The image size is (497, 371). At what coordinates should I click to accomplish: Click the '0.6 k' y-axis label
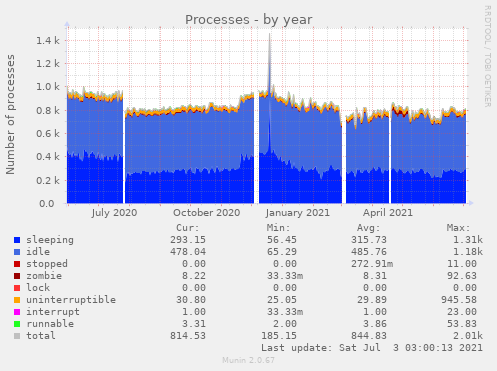[x=48, y=134]
